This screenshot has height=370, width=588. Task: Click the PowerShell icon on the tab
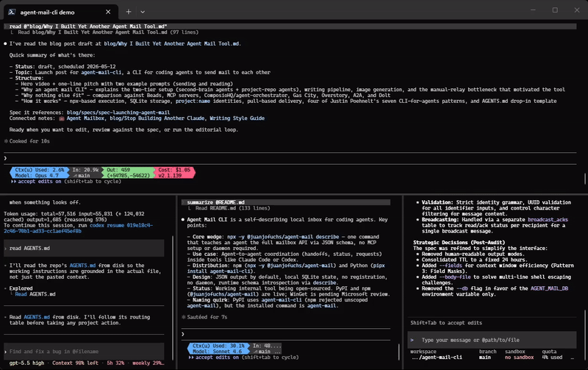click(x=12, y=12)
